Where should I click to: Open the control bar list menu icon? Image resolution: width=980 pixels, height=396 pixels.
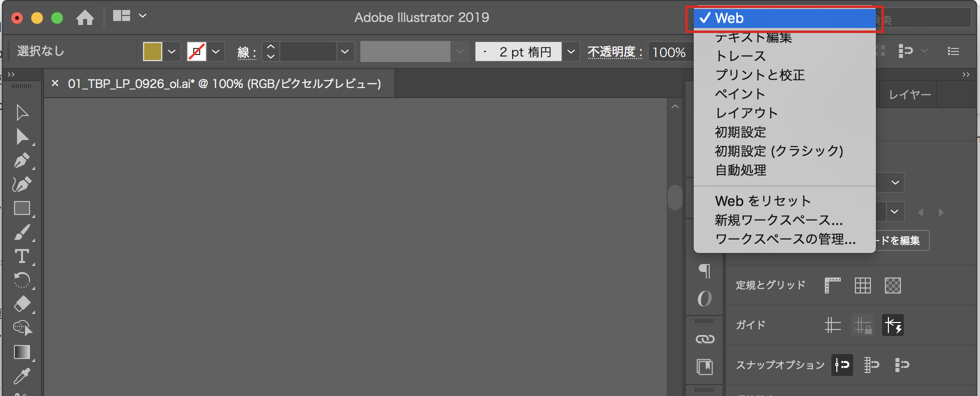953,51
